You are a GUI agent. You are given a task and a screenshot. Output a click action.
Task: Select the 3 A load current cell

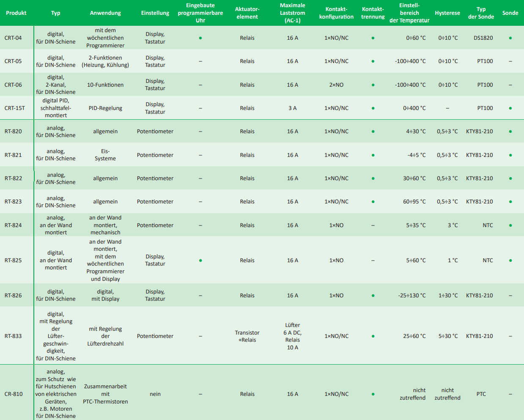(293, 108)
